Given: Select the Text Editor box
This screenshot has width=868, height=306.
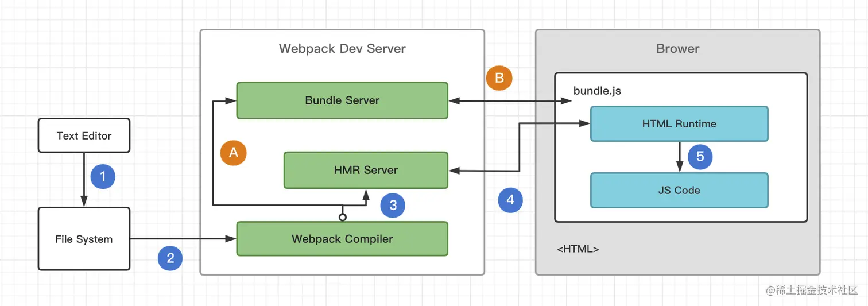Looking at the screenshot, I should pos(84,135).
